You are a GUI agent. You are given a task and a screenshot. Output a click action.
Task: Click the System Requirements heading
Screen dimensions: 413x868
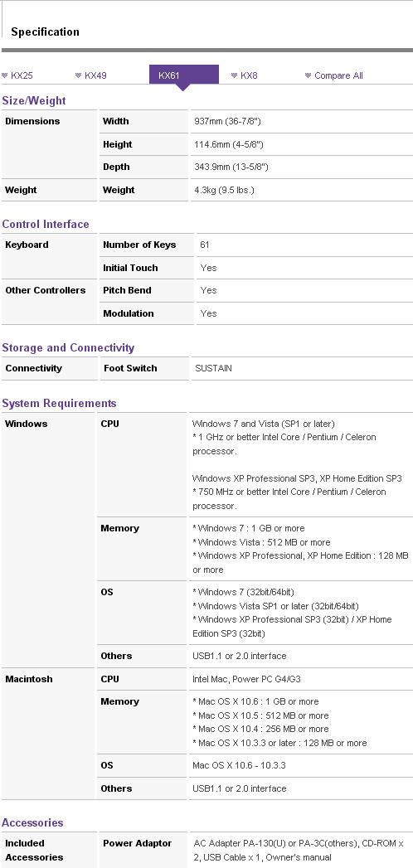pos(59,403)
